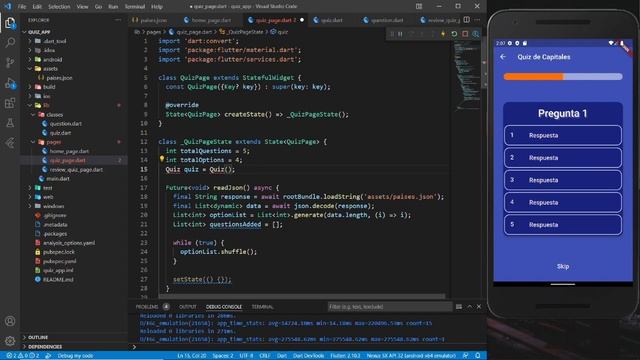The height and width of the screenshot is (360, 640).
Task: Open paises.json in the explorer
Action: coord(59,78)
